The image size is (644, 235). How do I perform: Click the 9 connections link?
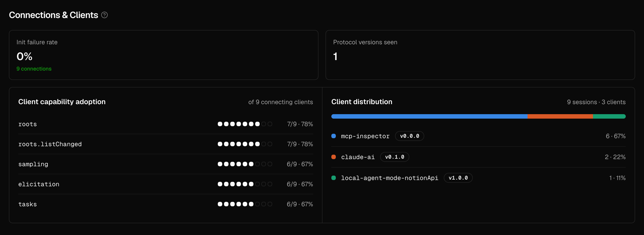(34, 69)
